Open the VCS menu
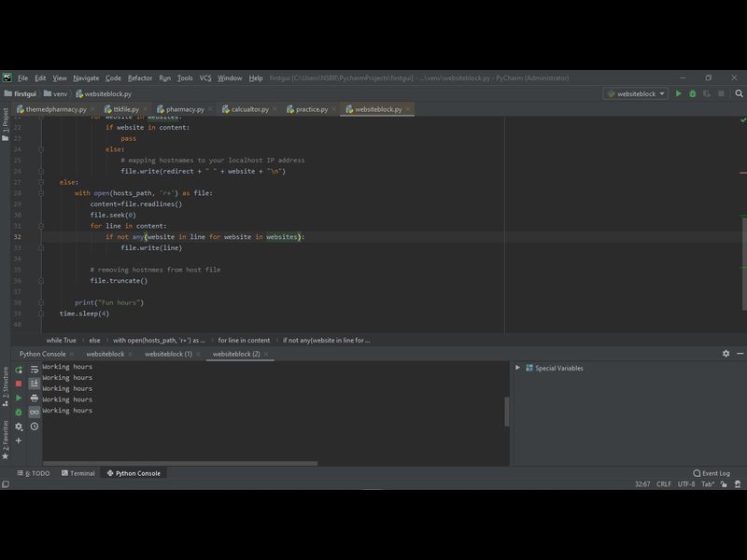 205,78
